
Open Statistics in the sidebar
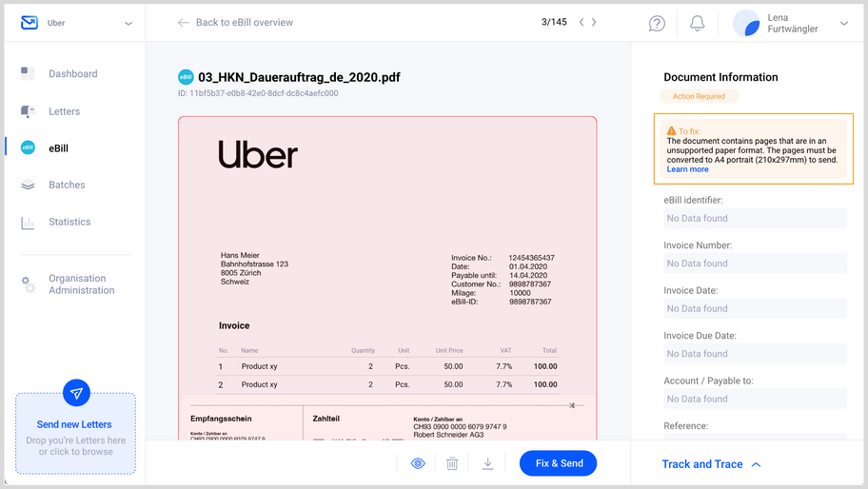[x=69, y=222]
